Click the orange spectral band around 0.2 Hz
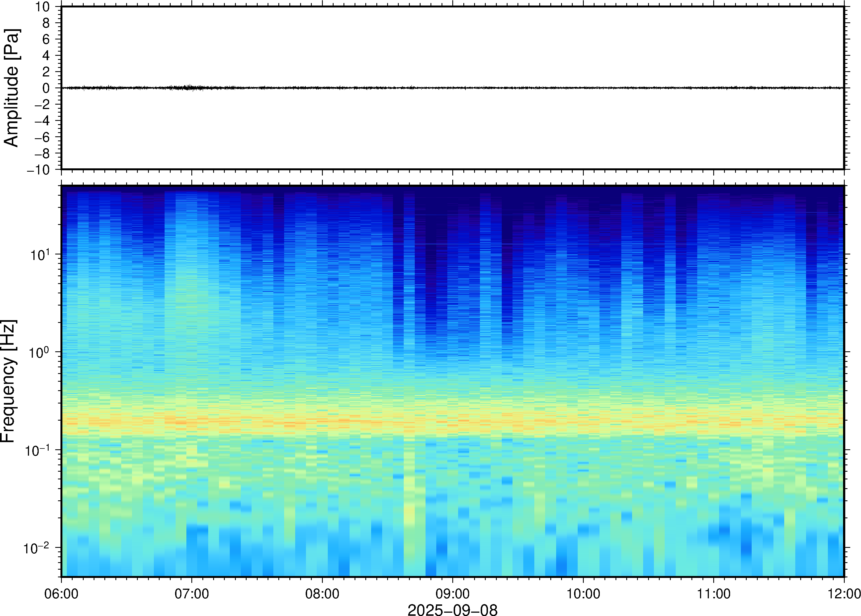 (452, 422)
